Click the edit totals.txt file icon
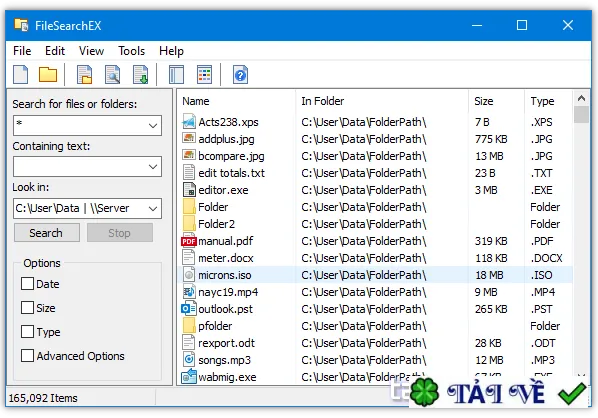Screen dimensions: 598x418 (x=189, y=172)
